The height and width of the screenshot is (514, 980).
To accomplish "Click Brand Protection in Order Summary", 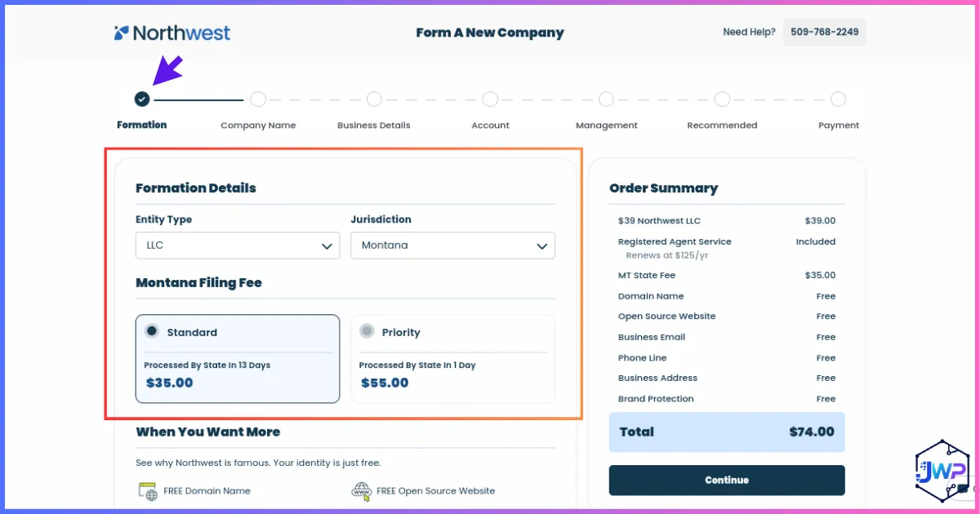I will pyautogui.click(x=656, y=399).
